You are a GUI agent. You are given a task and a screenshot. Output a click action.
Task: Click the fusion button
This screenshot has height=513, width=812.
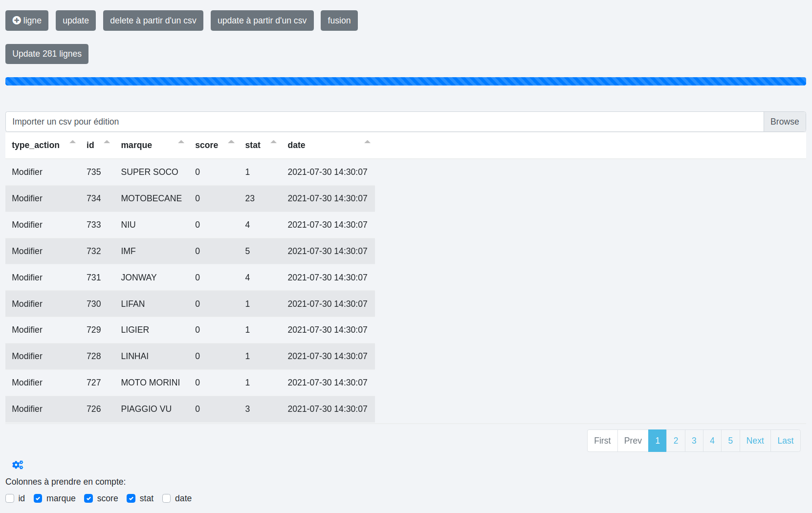pos(339,21)
